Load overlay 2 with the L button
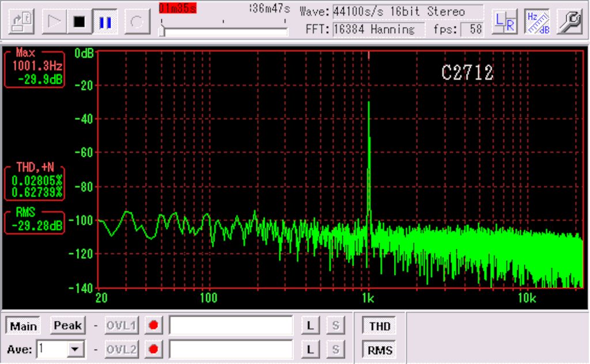The width and height of the screenshot is (590, 364). [x=311, y=350]
